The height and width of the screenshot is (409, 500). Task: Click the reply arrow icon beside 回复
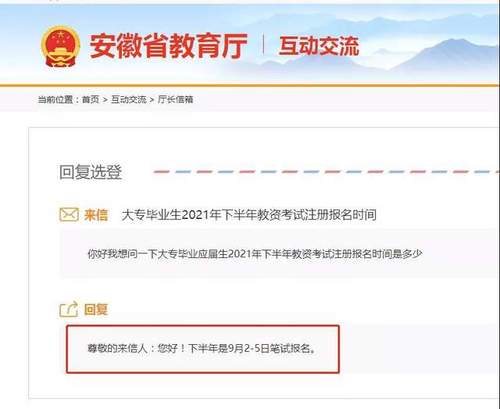click(69, 309)
